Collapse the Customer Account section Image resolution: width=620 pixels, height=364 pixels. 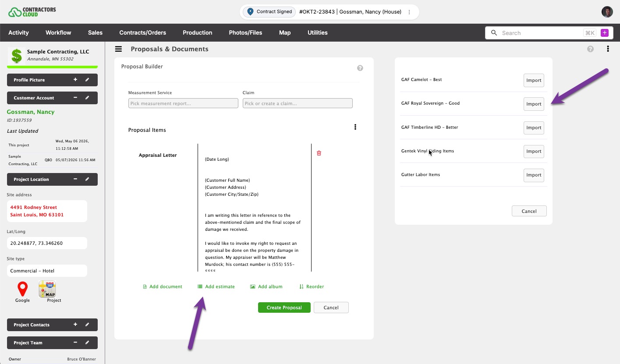pyautogui.click(x=75, y=98)
